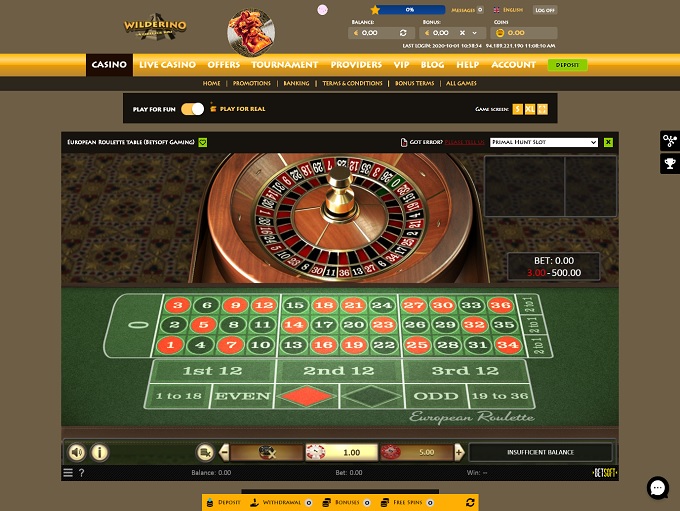Select the XL game screen size
Image resolution: width=680 pixels, height=511 pixels.
(x=530, y=109)
